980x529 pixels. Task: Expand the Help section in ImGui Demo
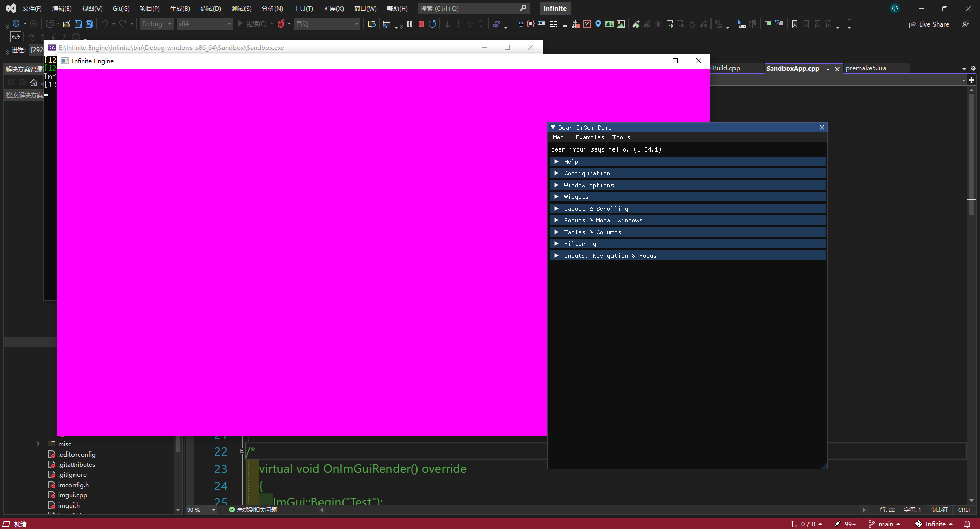click(688, 162)
